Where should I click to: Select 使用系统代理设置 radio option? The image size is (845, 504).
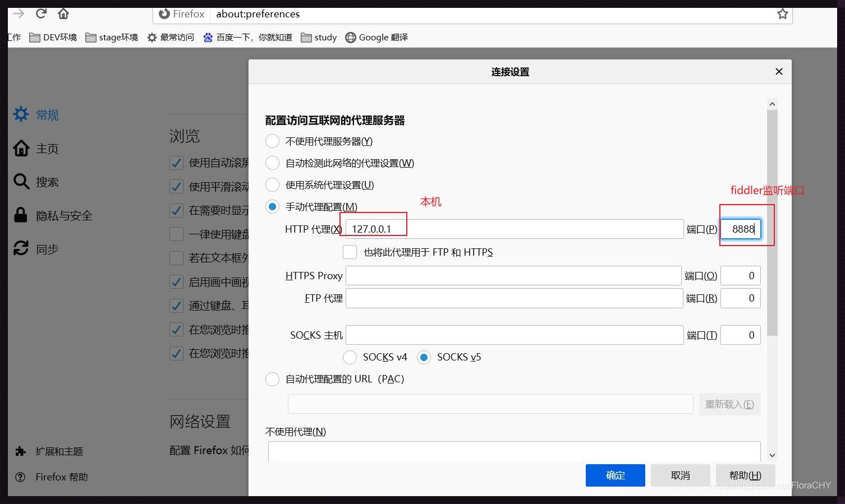272,185
